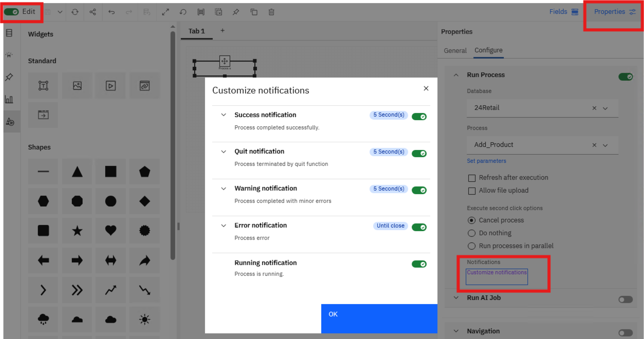This screenshot has width=644, height=339.
Task: Select the heart shape
Action: point(111,230)
